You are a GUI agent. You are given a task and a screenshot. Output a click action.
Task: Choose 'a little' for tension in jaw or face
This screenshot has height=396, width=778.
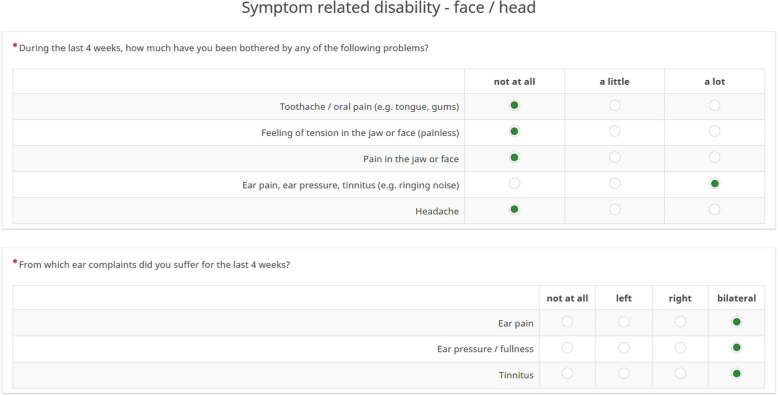pyautogui.click(x=614, y=131)
